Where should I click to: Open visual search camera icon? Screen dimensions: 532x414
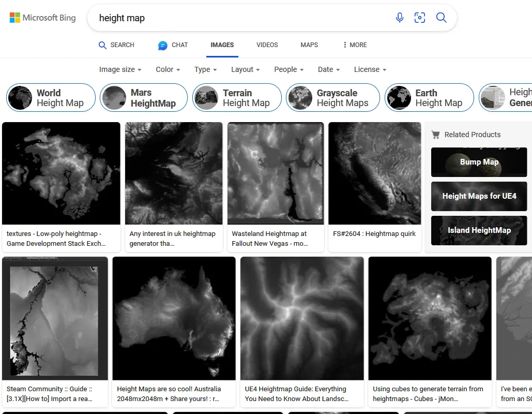click(420, 18)
